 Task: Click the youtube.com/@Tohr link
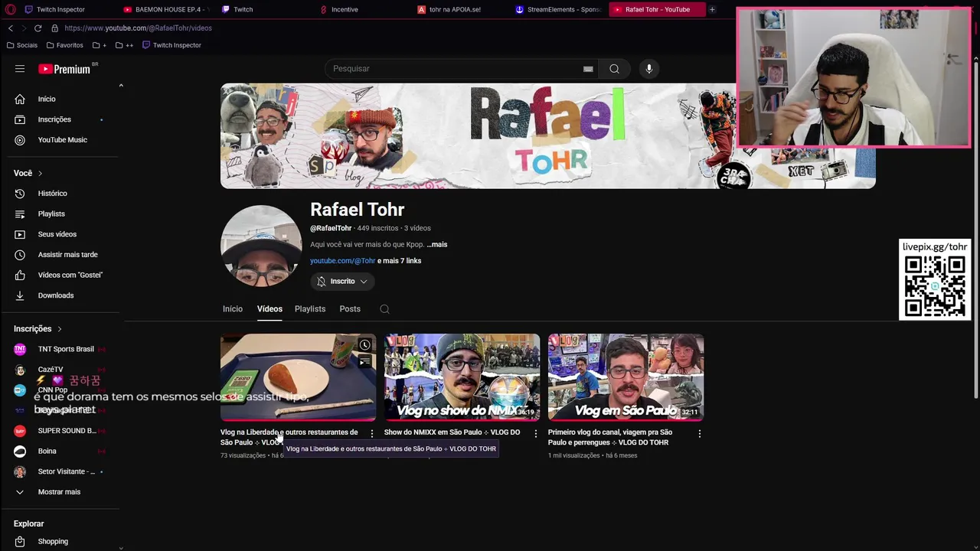click(x=342, y=261)
